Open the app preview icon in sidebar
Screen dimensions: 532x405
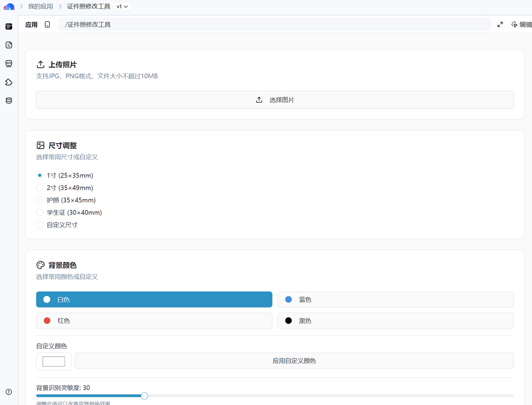(x=9, y=27)
